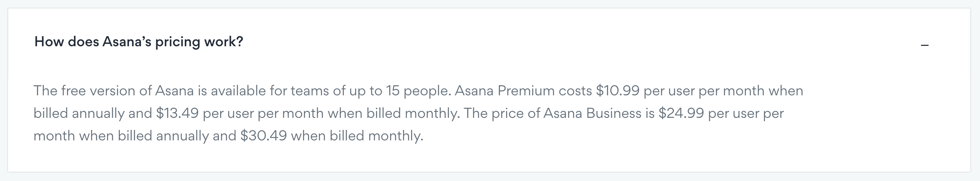Click the $30.49 price in the answer
This screenshot has height=181, width=980.
(x=263, y=136)
